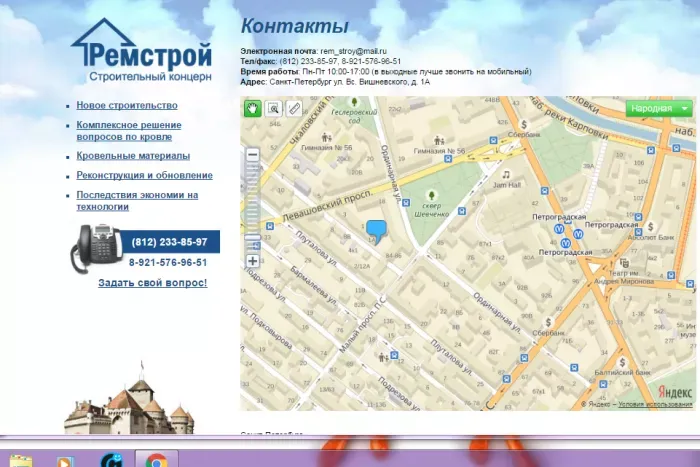Click the Контакты heading

pyautogui.click(x=295, y=25)
